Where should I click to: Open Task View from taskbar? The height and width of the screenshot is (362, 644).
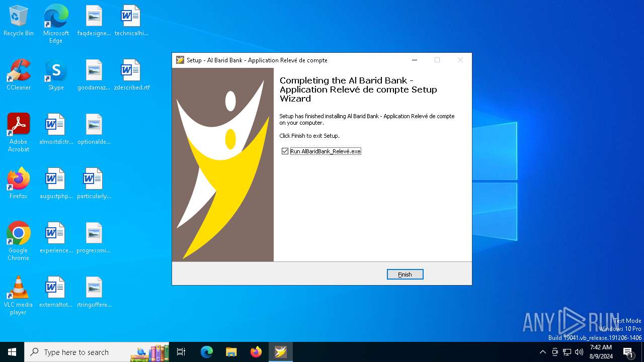click(x=181, y=352)
